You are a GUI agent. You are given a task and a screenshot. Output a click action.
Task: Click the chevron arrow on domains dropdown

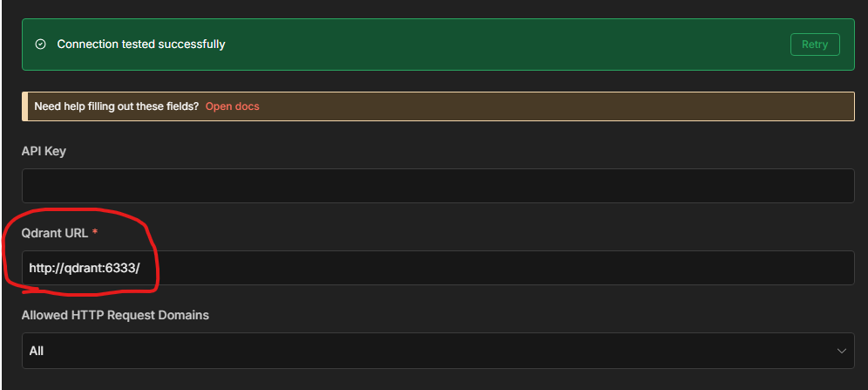[x=842, y=351]
